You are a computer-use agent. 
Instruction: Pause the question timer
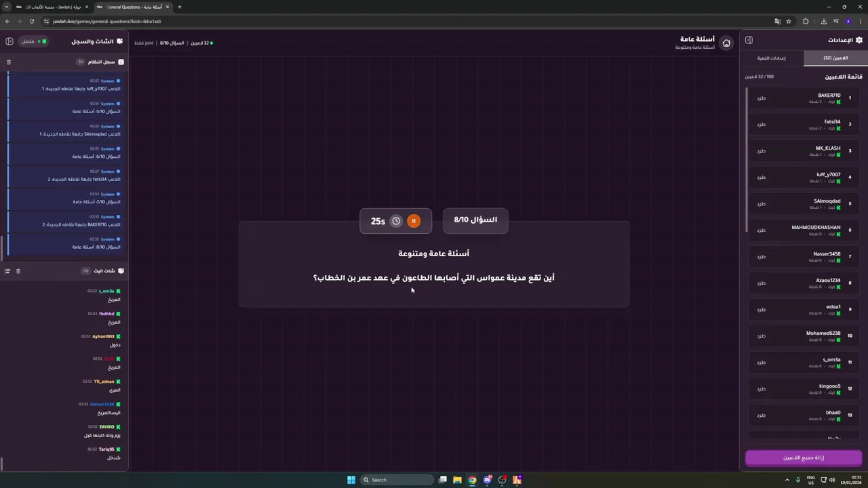[x=414, y=221]
